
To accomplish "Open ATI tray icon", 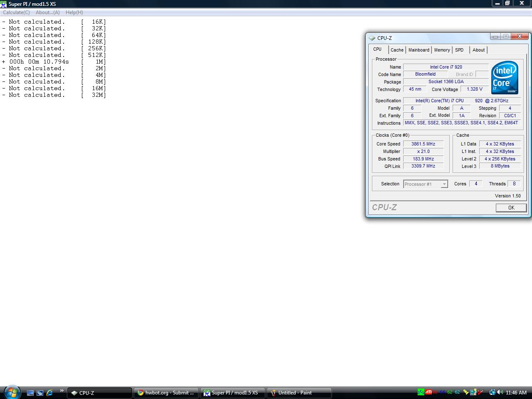I will click(428, 392).
